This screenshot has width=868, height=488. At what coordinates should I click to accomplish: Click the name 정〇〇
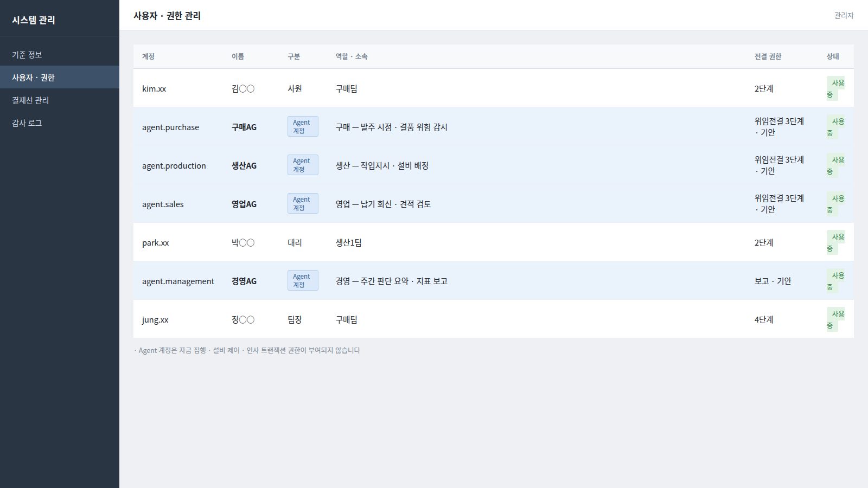(x=243, y=319)
